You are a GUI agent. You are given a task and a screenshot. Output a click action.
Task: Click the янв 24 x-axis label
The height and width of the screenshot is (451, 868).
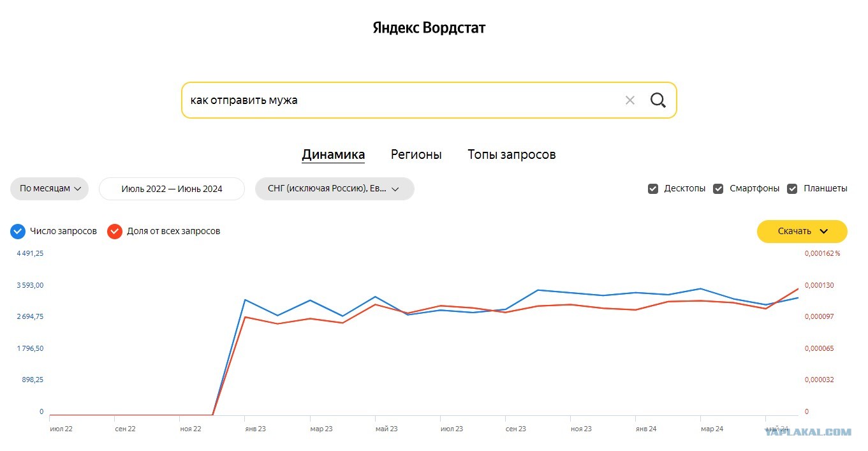645,429
